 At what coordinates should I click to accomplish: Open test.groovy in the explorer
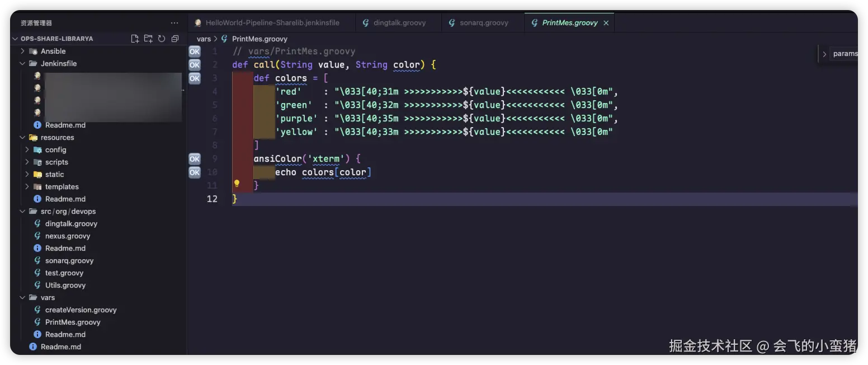point(64,273)
